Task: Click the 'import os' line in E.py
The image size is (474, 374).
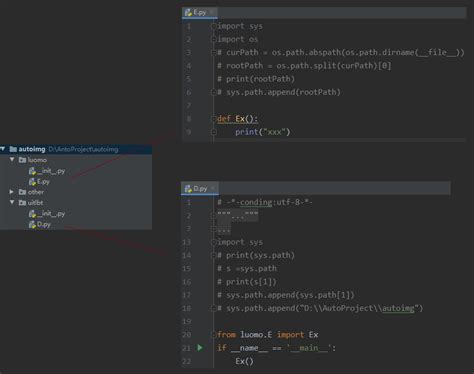Action: pyautogui.click(x=238, y=39)
